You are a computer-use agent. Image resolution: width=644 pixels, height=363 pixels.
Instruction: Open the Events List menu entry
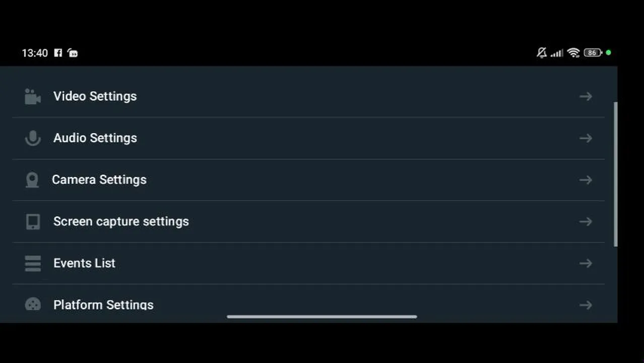pos(308,263)
